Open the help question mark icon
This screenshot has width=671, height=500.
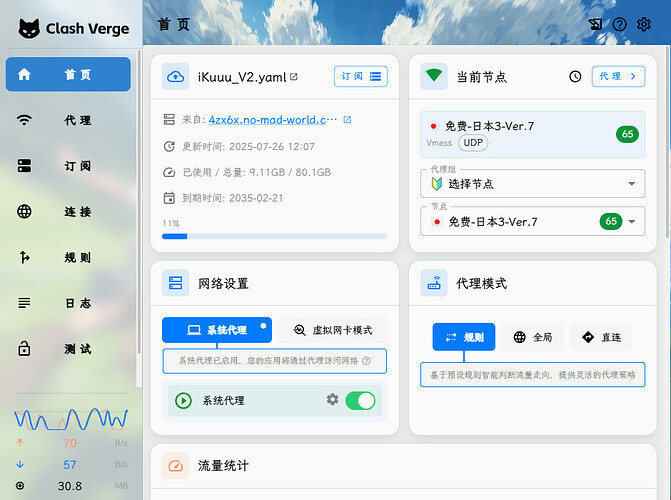tap(619, 24)
